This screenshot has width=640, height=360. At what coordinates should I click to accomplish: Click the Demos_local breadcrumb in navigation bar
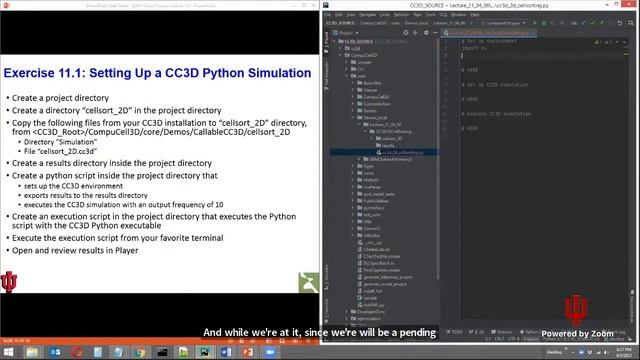click(x=416, y=23)
